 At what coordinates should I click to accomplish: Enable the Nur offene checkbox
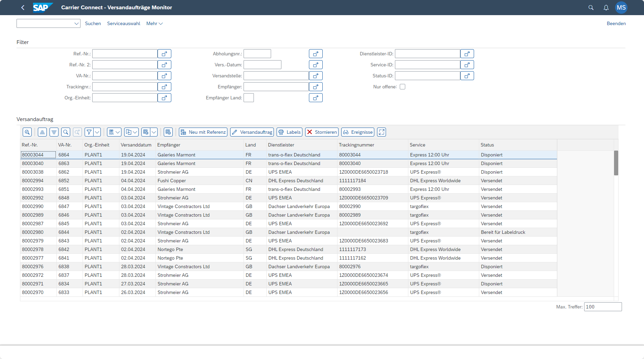(x=402, y=87)
